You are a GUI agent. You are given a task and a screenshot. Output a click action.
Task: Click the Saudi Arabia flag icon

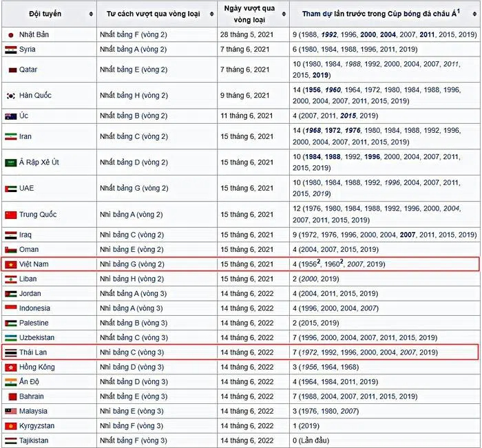11,163
